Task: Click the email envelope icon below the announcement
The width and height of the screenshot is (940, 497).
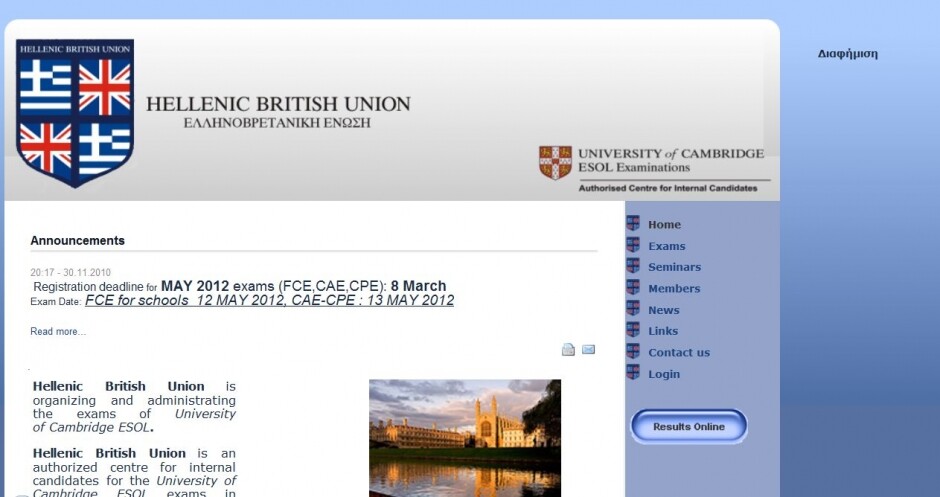Action: pyautogui.click(x=589, y=349)
